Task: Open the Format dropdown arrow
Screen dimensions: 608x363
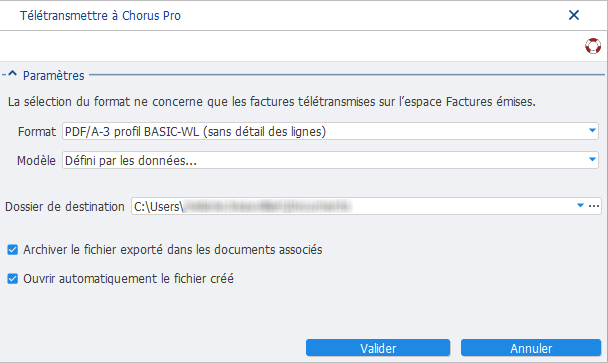Action: [x=592, y=131]
